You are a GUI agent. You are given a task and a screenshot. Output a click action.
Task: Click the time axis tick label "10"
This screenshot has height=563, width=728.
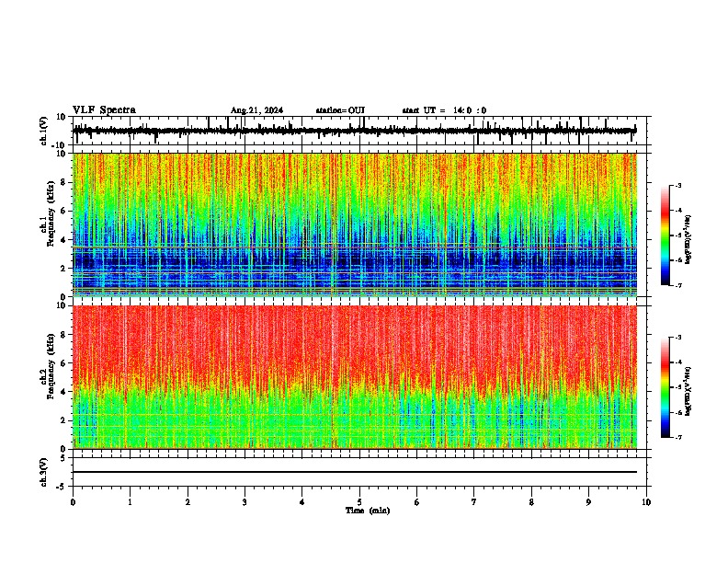click(646, 502)
